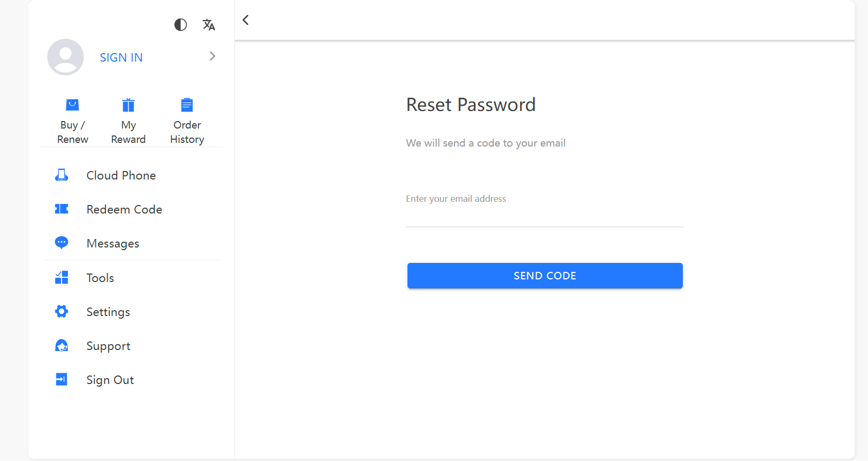Click the back arrow in header
Screen dimensions: 868x461
246,20
